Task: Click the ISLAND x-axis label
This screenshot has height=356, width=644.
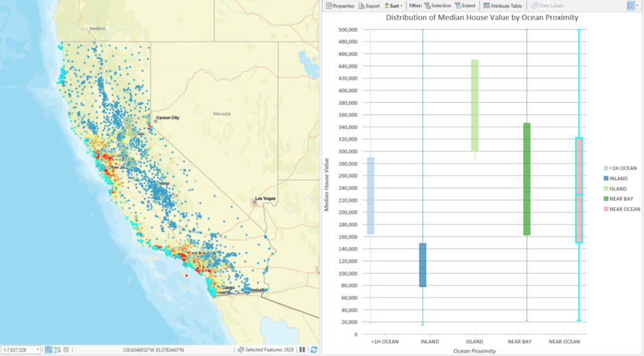Action: (x=475, y=342)
